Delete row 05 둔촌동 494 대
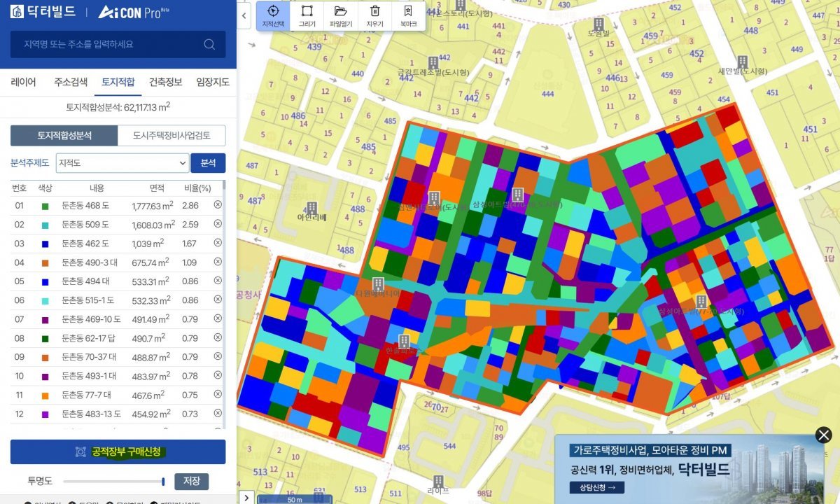 pos(218,281)
